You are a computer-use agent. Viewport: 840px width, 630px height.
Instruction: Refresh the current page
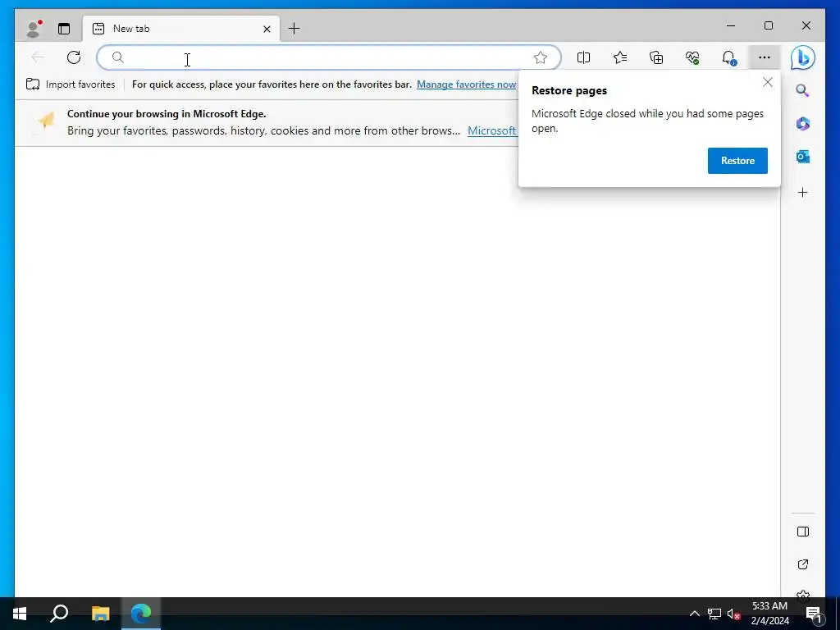74,57
